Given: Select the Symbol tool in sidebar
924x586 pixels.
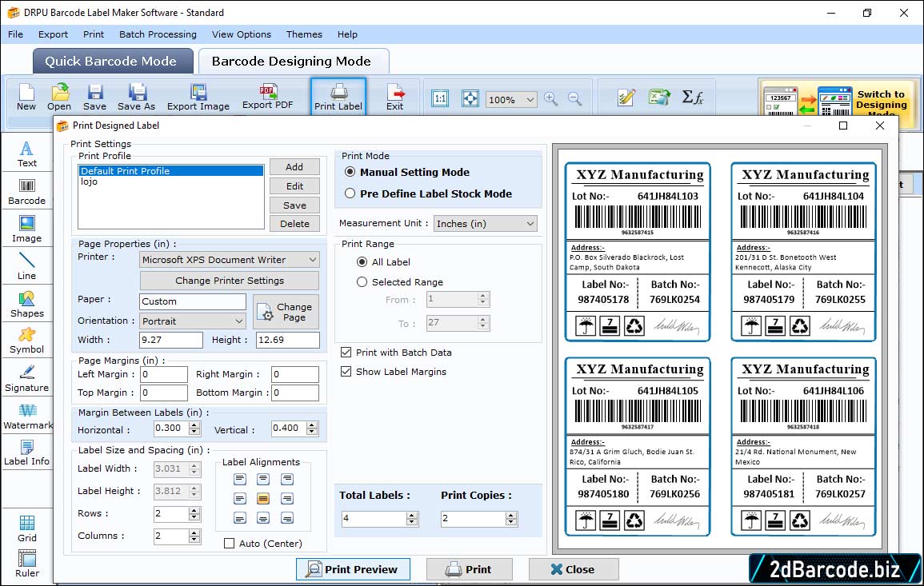Looking at the screenshot, I should click(x=26, y=341).
